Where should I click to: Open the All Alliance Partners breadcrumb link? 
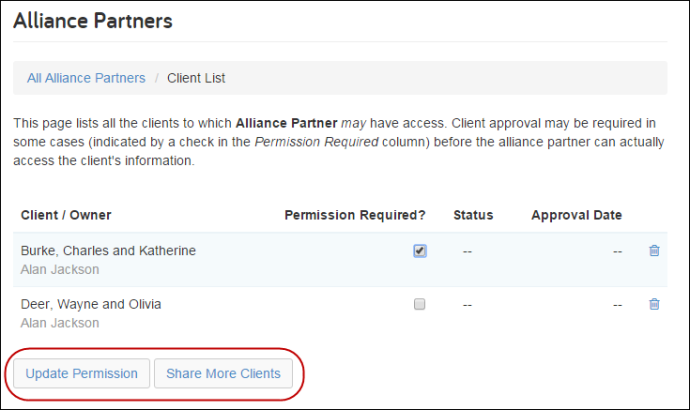click(x=86, y=78)
